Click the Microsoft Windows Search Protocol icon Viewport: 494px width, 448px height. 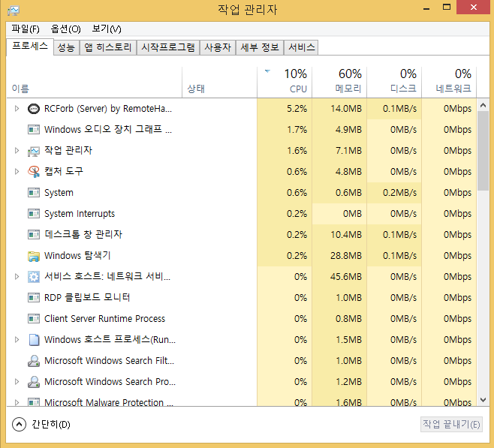click(x=34, y=382)
